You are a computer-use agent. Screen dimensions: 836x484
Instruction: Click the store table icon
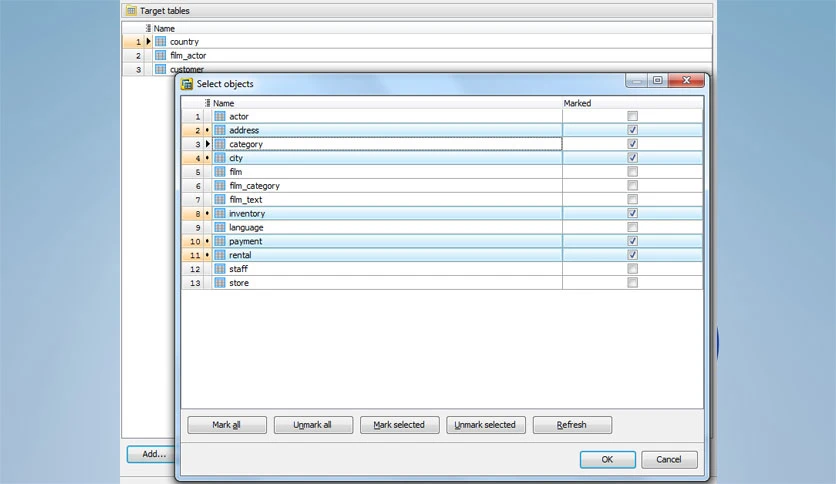pos(220,283)
